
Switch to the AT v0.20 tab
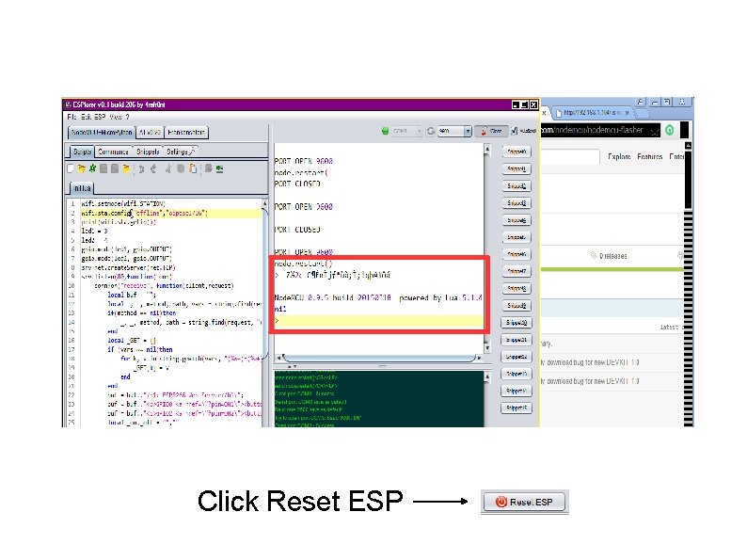pos(150,132)
